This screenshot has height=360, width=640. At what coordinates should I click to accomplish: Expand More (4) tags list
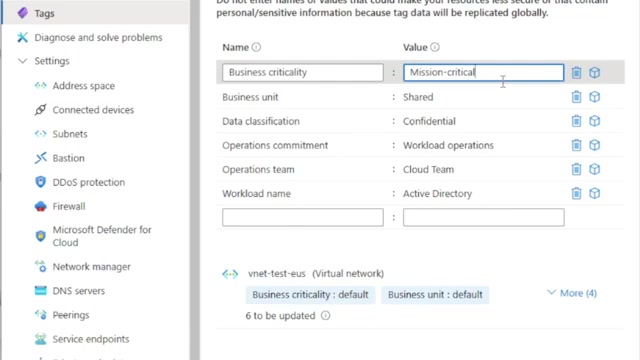[x=572, y=293]
